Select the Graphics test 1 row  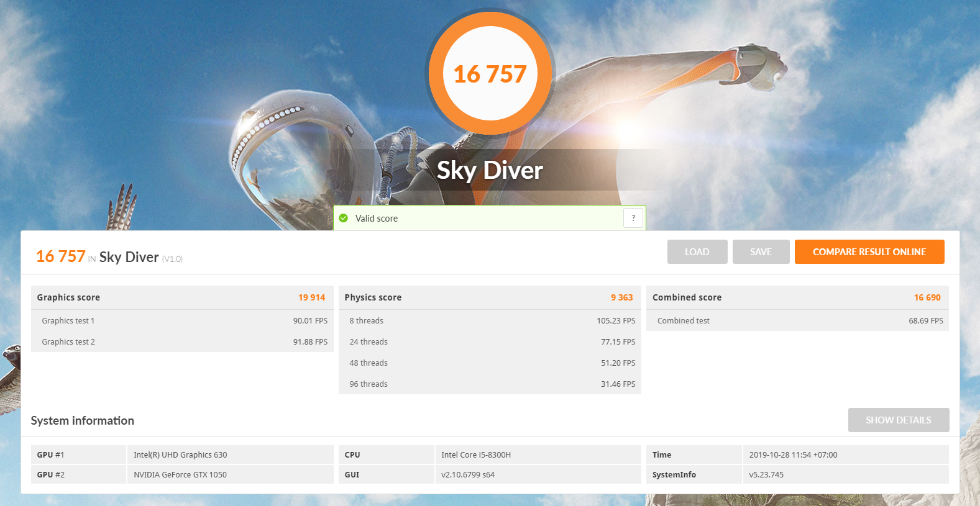tap(181, 321)
